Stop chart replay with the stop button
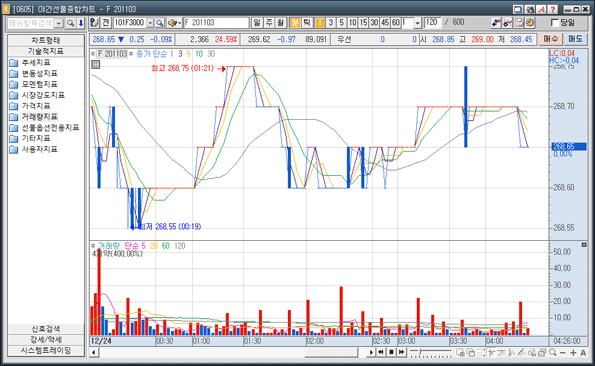 [391, 352]
